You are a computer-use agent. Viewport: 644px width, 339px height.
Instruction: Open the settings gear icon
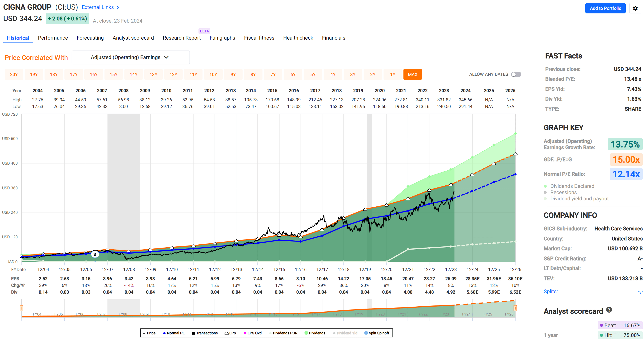(x=635, y=8)
